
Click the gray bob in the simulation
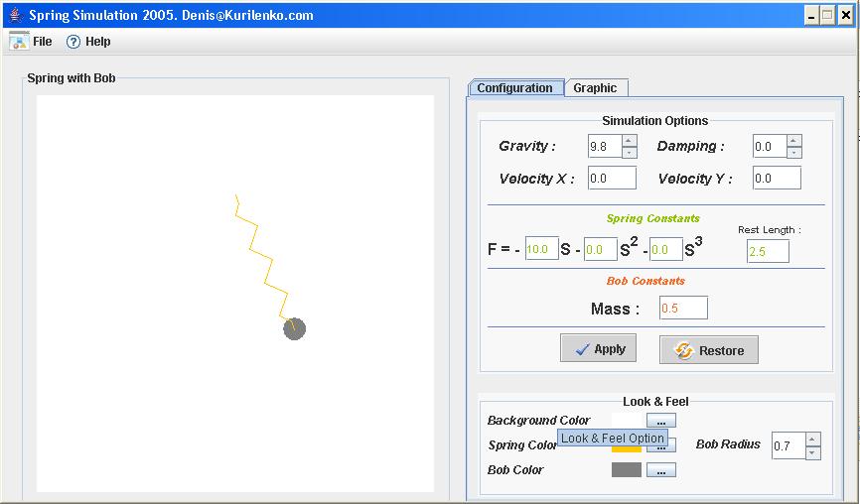(294, 328)
